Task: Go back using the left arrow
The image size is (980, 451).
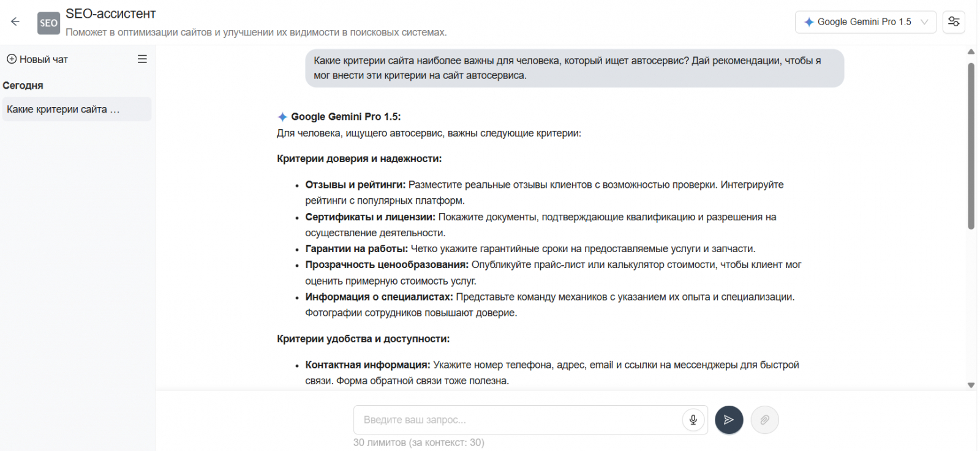Action: [x=15, y=22]
